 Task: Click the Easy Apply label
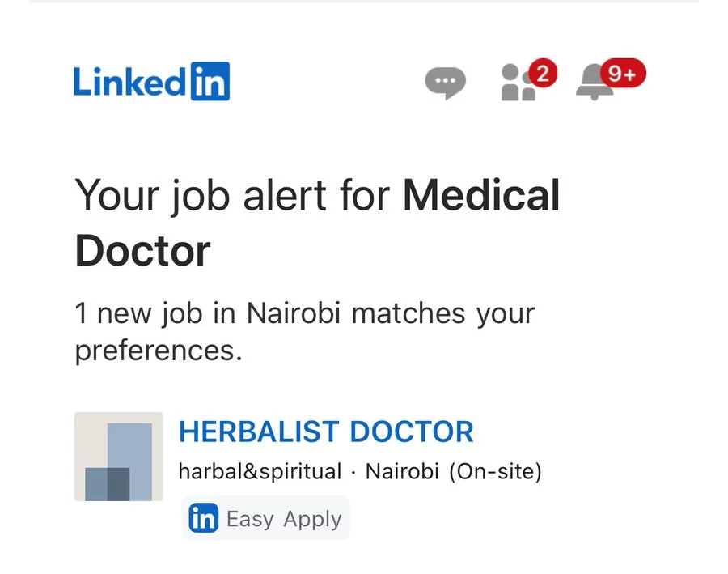[284, 519]
